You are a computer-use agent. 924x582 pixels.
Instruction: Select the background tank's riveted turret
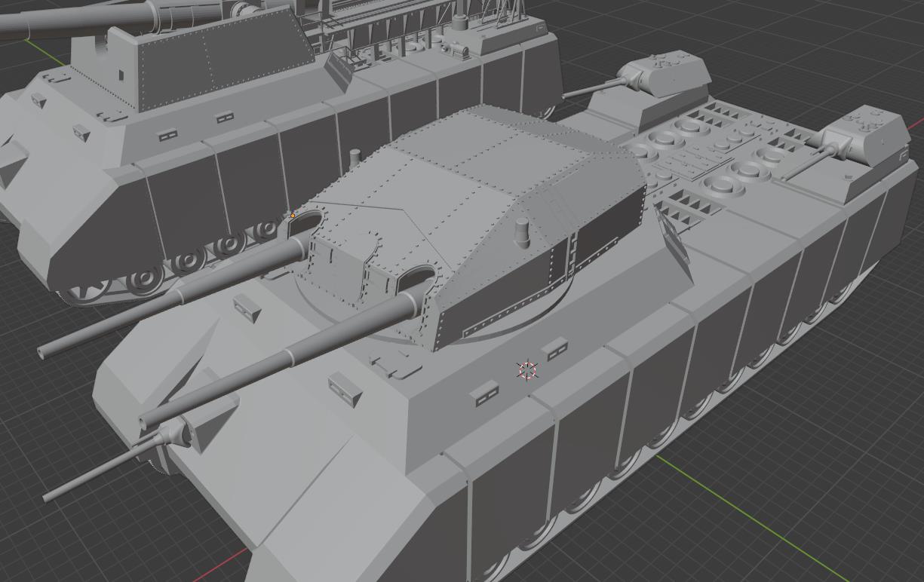pos(219,57)
